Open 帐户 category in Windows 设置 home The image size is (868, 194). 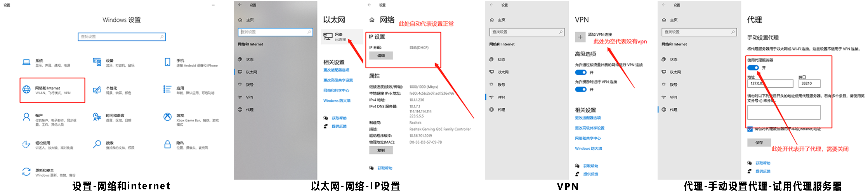49,120
